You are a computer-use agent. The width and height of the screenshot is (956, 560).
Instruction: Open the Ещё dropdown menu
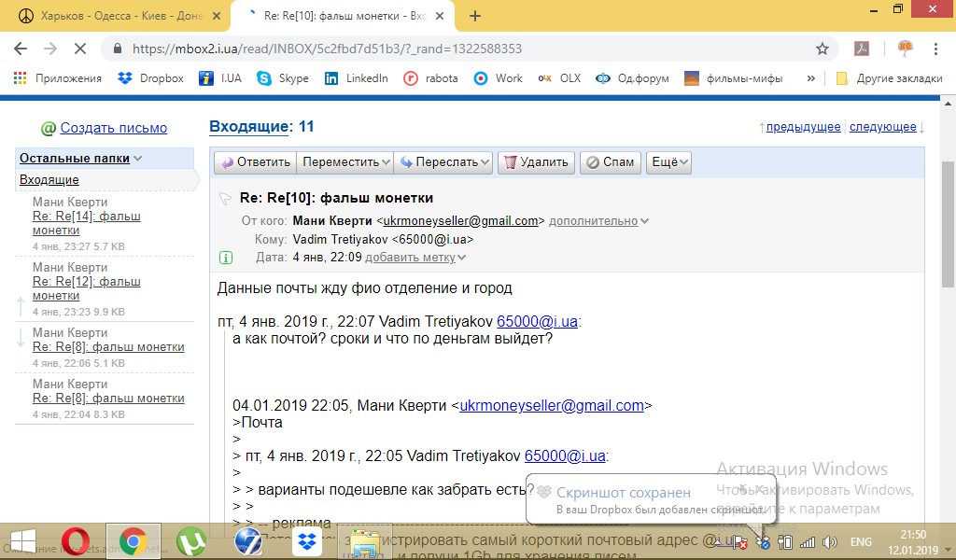click(x=668, y=162)
